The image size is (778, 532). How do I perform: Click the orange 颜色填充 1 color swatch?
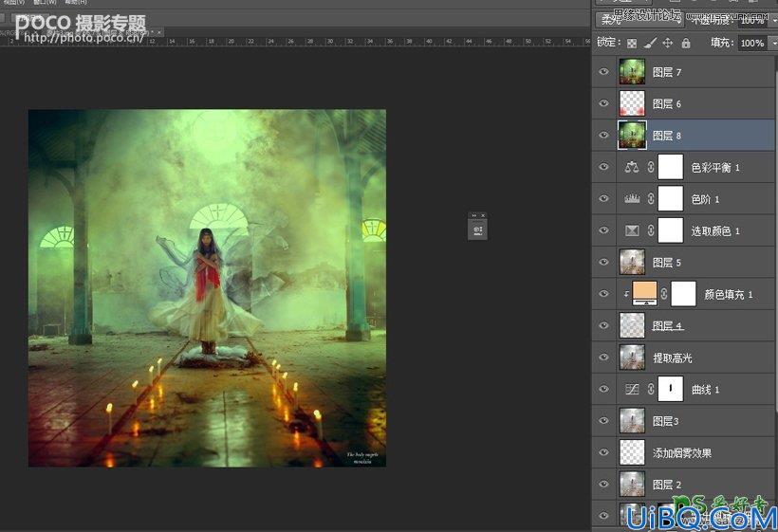pos(644,293)
